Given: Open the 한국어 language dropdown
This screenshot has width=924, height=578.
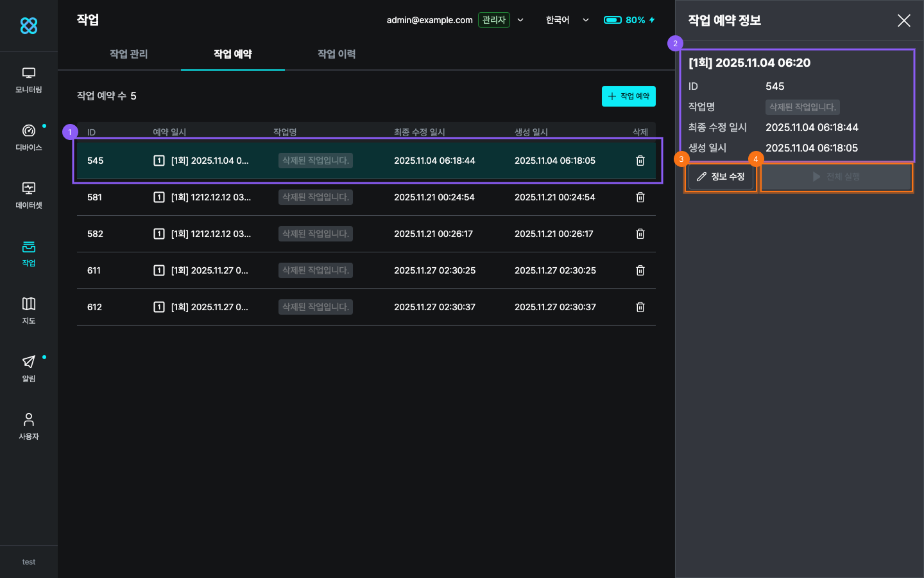Looking at the screenshot, I should 567,20.
